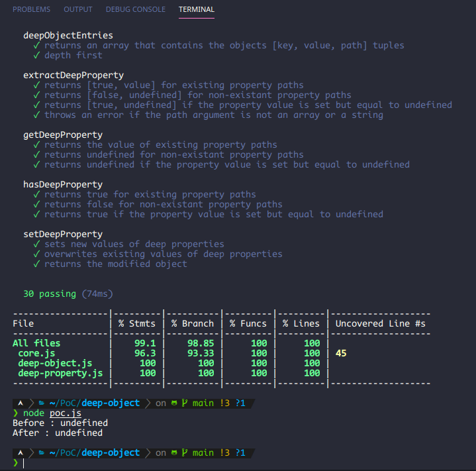Click deep-object.js in coverage table
The image size is (476, 471).
point(55,363)
